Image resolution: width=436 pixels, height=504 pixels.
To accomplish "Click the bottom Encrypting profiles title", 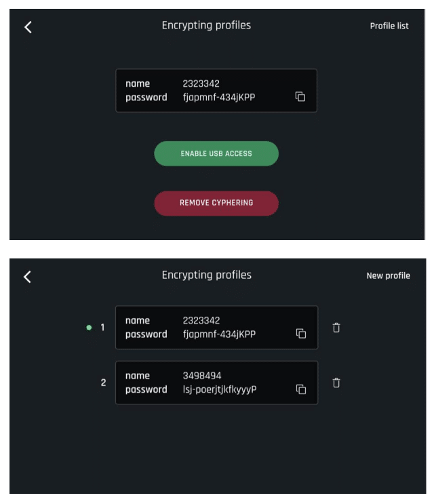I will pyautogui.click(x=207, y=275).
